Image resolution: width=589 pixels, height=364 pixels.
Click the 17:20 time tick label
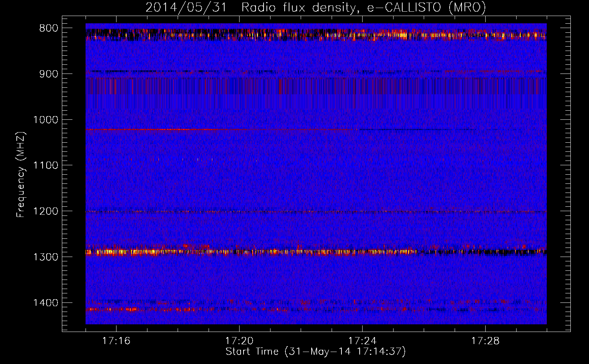pos(239,341)
